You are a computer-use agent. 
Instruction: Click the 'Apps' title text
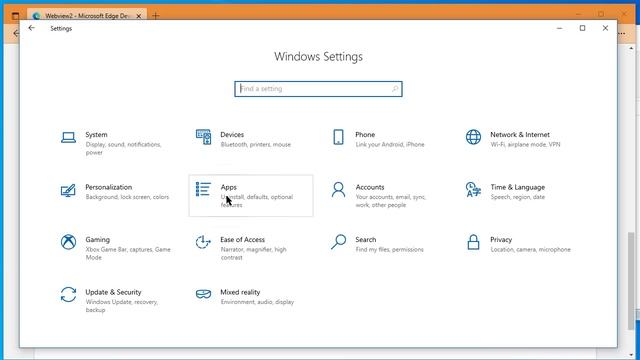(229, 187)
